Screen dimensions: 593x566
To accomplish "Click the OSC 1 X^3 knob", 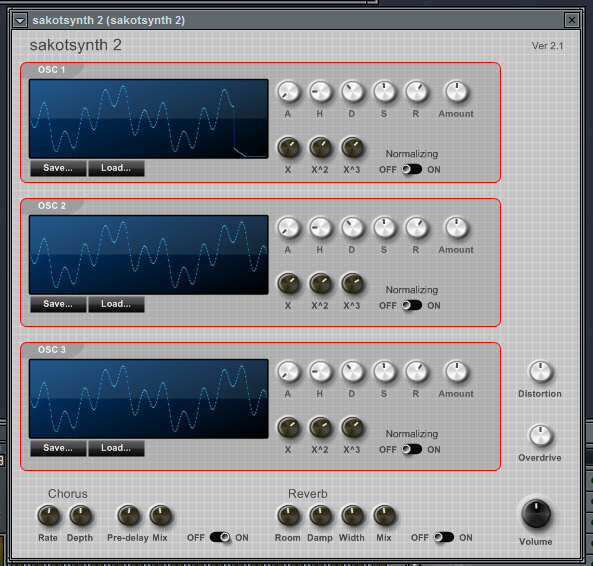I will (x=352, y=147).
